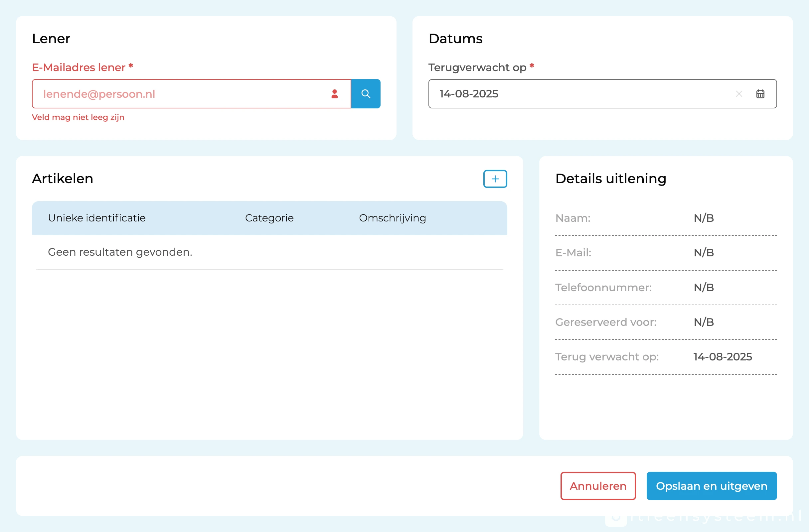This screenshot has height=532, width=809.
Task: Click the Categorie column header
Action: pyautogui.click(x=269, y=218)
